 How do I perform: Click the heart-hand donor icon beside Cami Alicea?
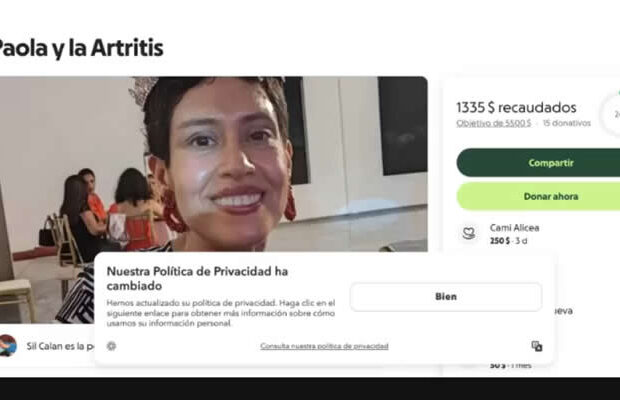pyautogui.click(x=469, y=233)
